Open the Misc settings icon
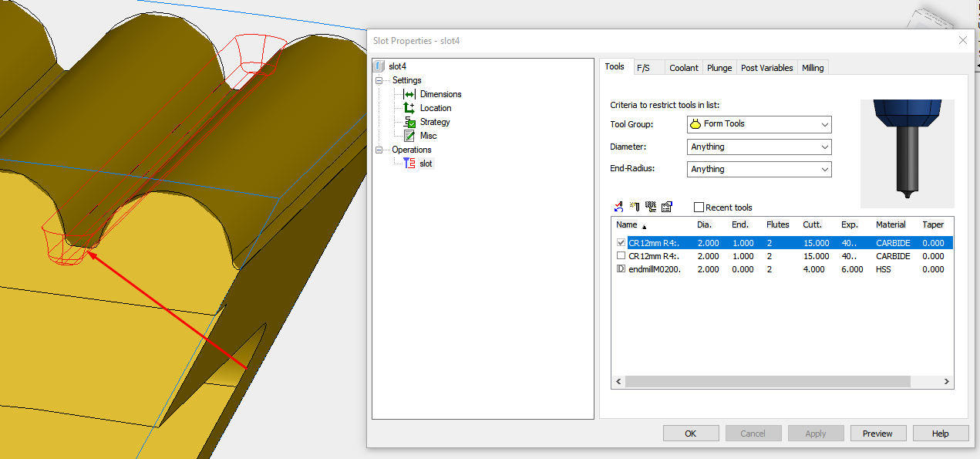The width and height of the screenshot is (980, 459). coord(411,135)
